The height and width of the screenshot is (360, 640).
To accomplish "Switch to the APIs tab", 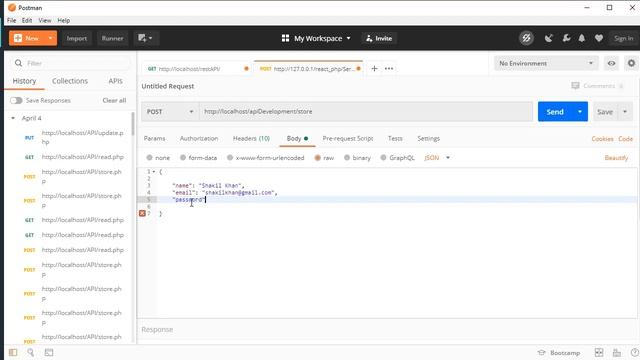I will click(x=116, y=81).
